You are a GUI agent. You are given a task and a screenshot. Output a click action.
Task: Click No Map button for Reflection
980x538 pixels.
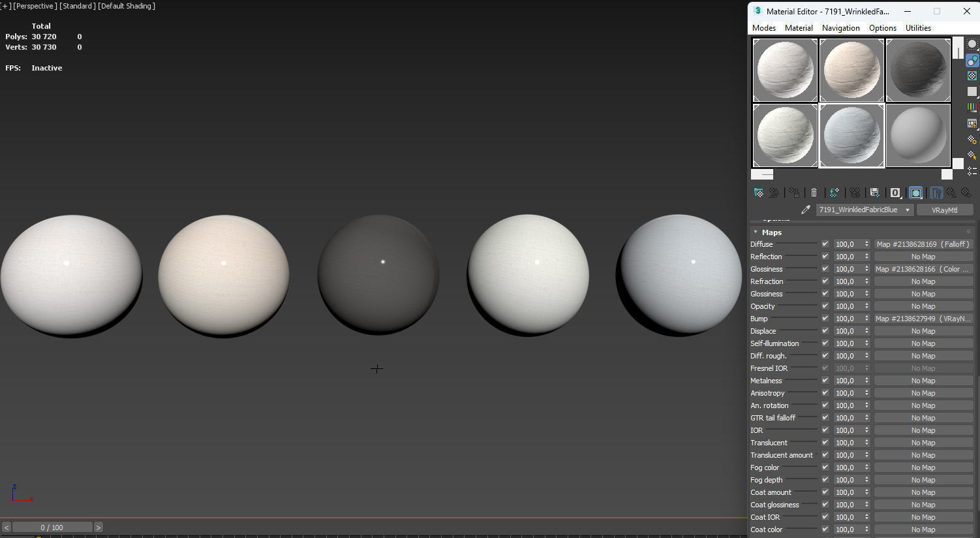tap(923, 257)
